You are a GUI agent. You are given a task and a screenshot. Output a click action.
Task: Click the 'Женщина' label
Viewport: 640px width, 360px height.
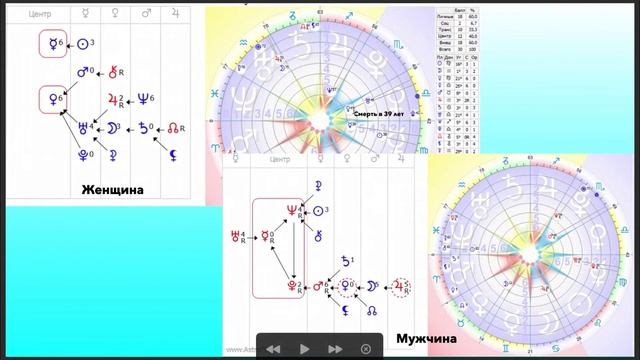(113, 190)
